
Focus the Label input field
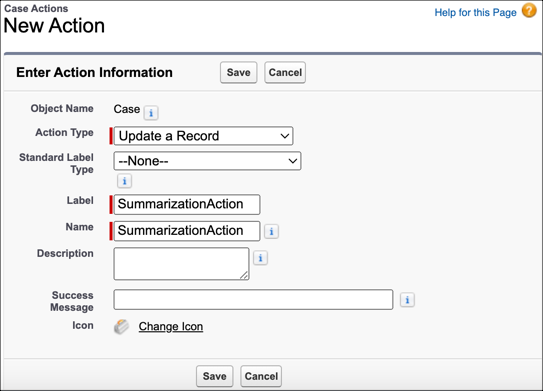pyautogui.click(x=187, y=204)
